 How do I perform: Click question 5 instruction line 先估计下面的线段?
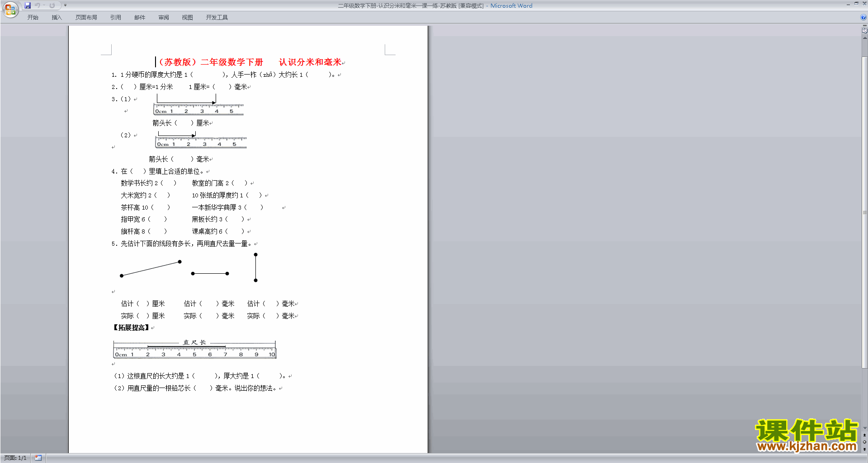(x=182, y=243)
